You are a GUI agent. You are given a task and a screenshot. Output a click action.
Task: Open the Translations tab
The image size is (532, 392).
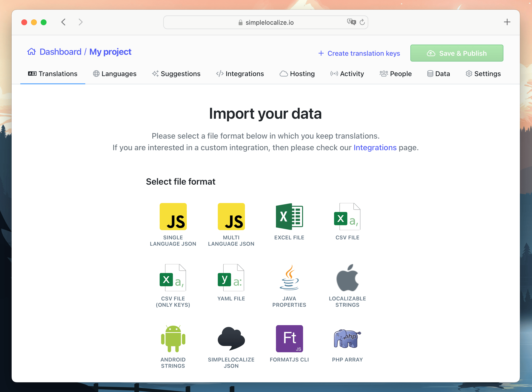(x=53, y=74)
